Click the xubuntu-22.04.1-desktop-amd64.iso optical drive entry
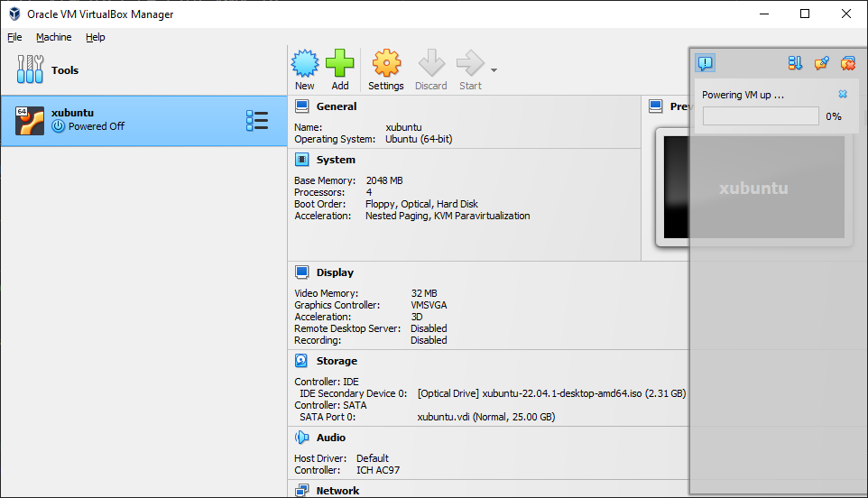 [x=551, y=393]
